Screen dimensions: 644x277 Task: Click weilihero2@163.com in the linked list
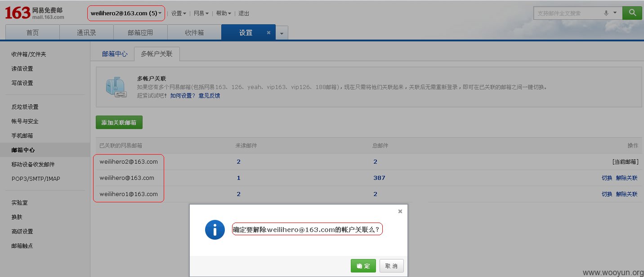(129, 162)
